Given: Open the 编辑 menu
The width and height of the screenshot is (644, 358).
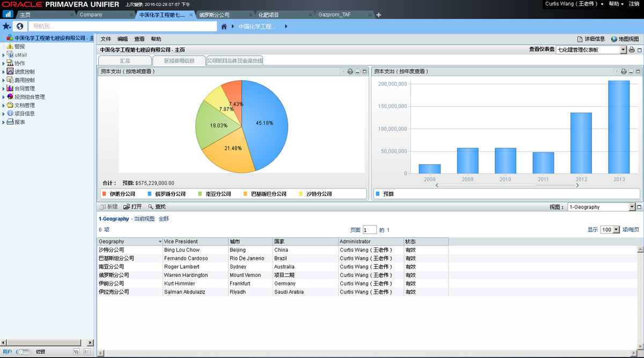Looking at the screenshot, I should click(123, 39).
